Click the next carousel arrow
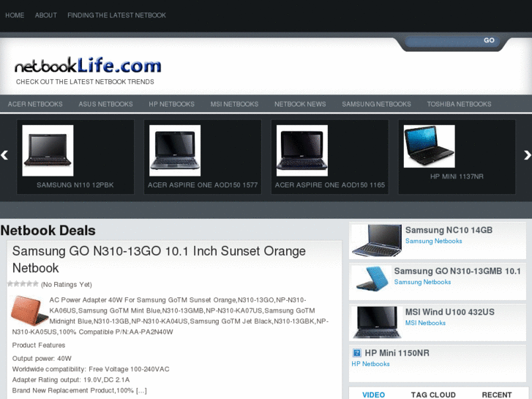The image size is (532, 399). click(528, 155)
